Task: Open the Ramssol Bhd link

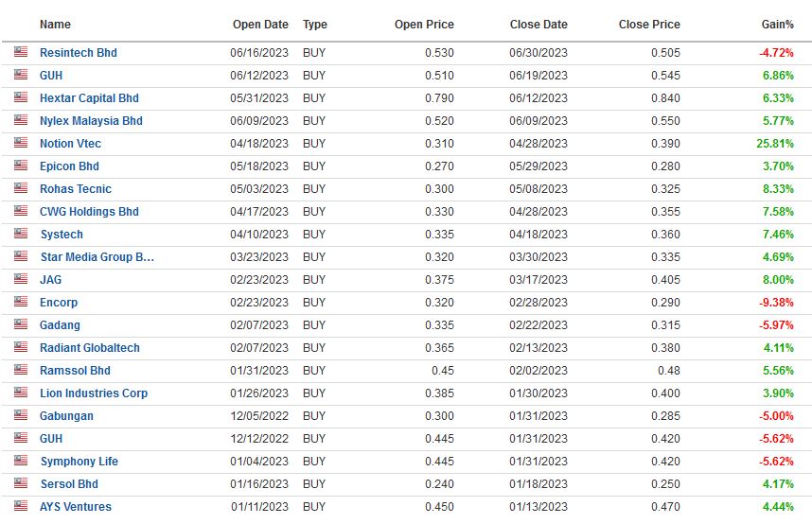Action: pos(75,371)
